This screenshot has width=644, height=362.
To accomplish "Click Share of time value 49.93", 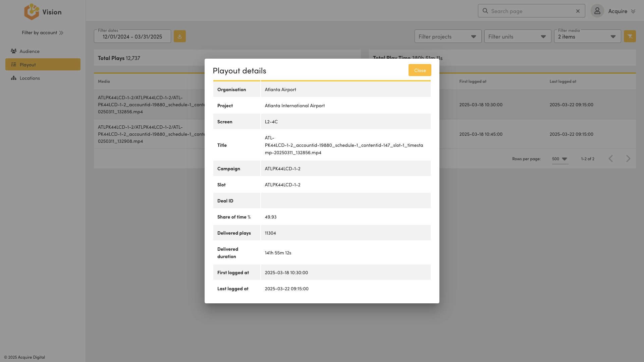I will pos(270,217).
